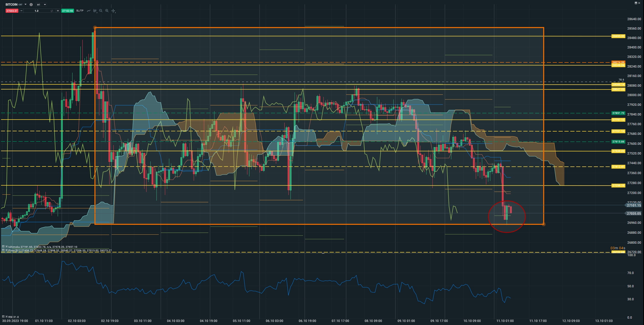Click the instrument info icon
The height and width of the screenshot is (325, 644).
(31, 5)
